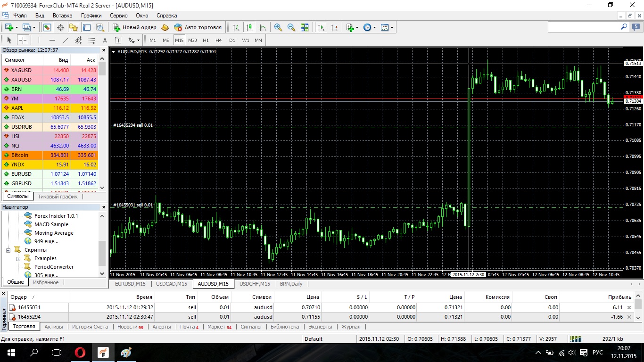
Task: Toggle the Data Window crosshair-circle icon
Action: point(60,27)
